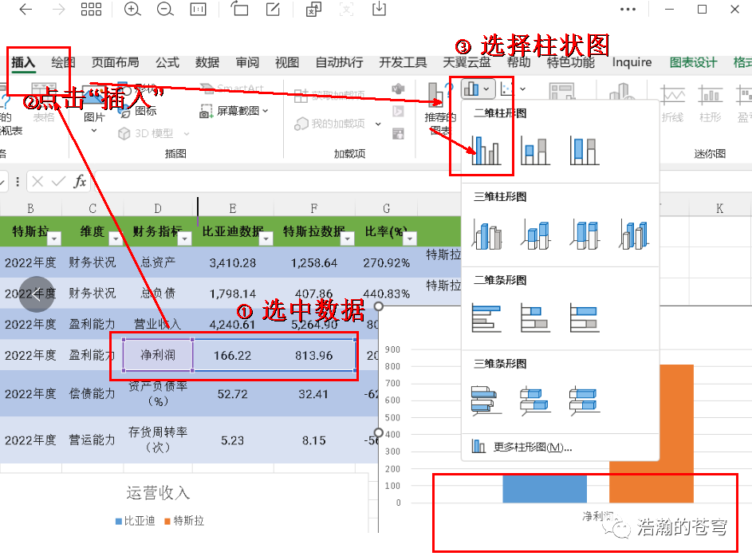The width and height of the screenshot is (752, 560).
Task: Select the cell containing 166.22
Action: click(233, 355)
